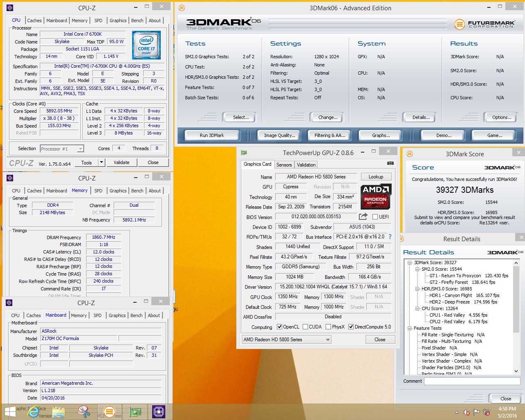The width and height of the screenshot is (525, 420).
Task: Toggle the DirectCompute 5.0 checkbox
Action: click(x=351, y=327)
